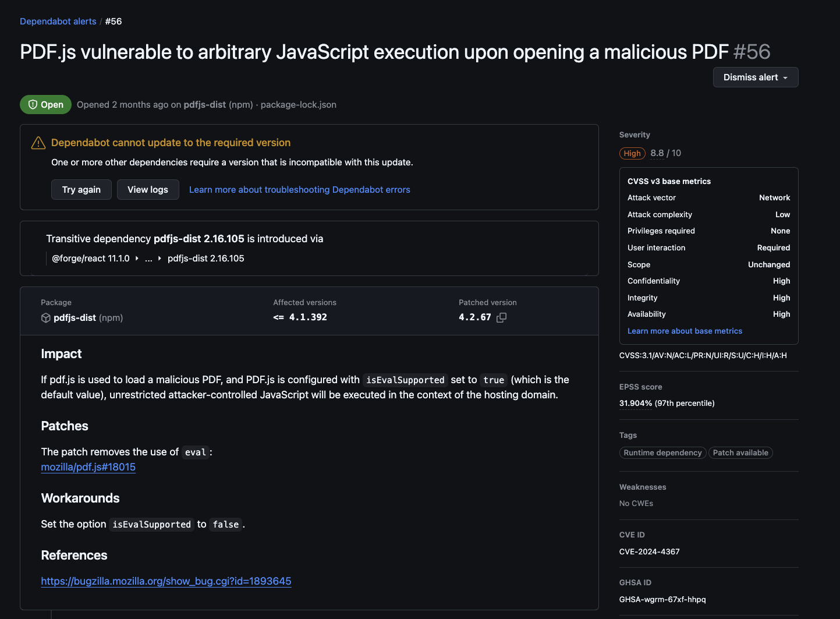Click the chevron before pdfjs-dist 2.16.105
The height and width of the screenshot is (619, 840).
159,258
